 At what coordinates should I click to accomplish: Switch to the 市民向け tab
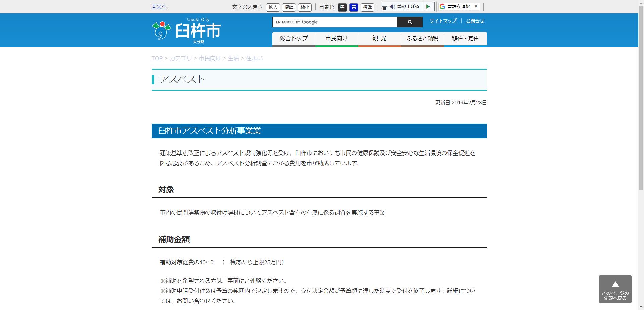(336, 38)
